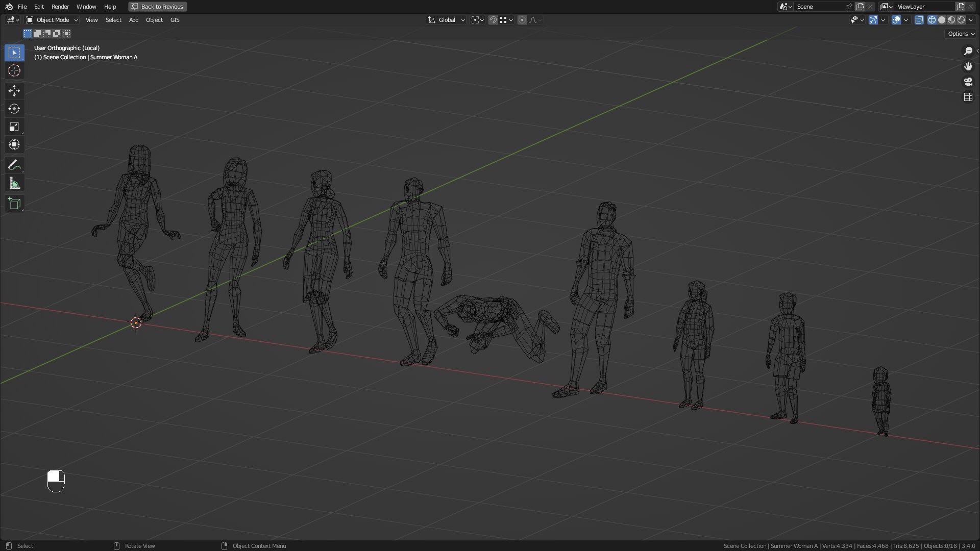980x551 pixels.
Task: Select the Select Box tool
Action: tap(14, 53)
